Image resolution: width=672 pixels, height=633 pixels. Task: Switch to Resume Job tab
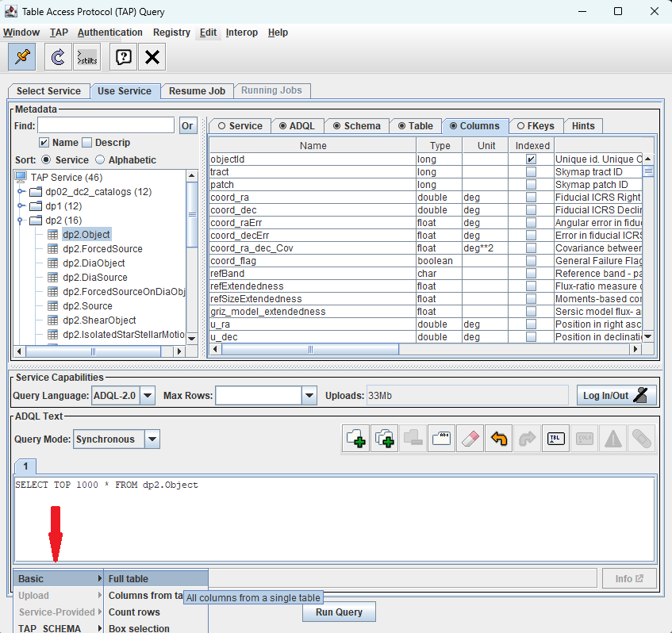click(197, 91)
